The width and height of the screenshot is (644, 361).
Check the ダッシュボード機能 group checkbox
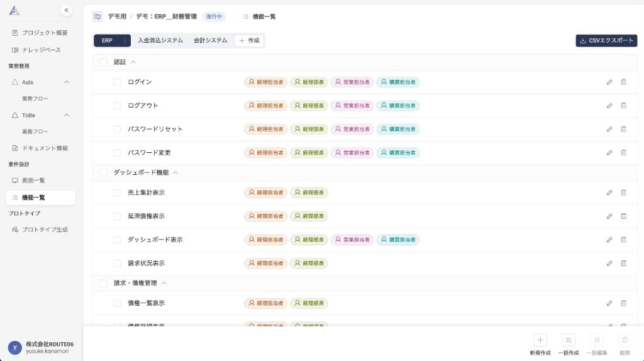coord(103,172)
